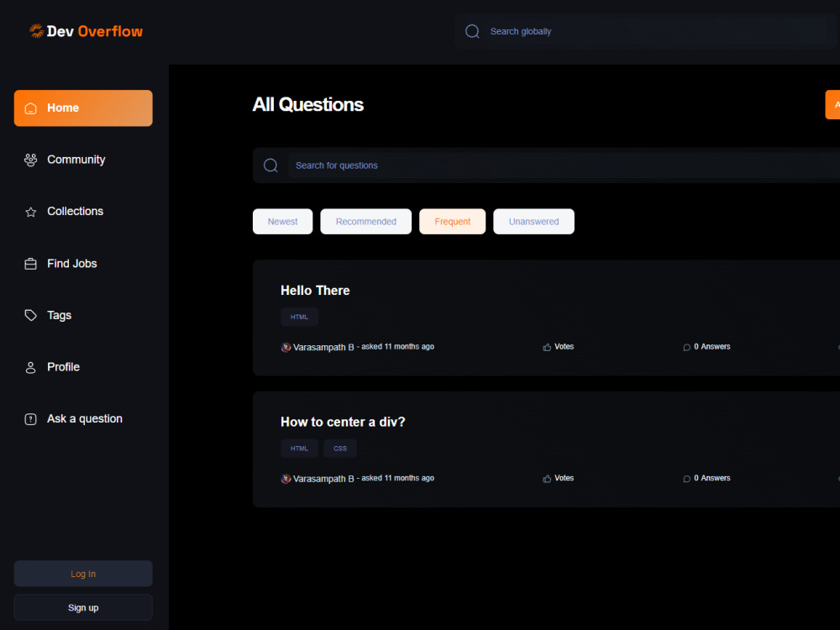Click the HTML tag under Hello There
This screenshot has height=630, width=840.
pyautogui.click(x=300, y=318)
